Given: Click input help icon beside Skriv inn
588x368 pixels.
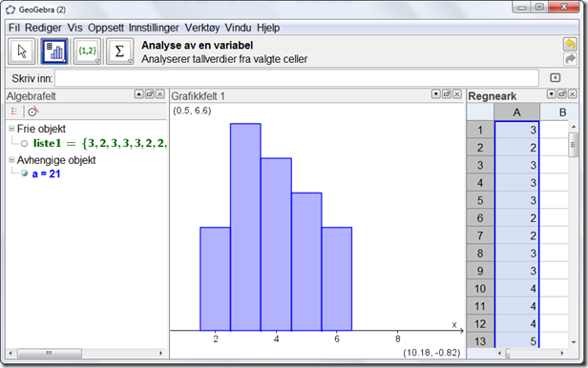Looking at the screenshot, I should tap(555, 78).
